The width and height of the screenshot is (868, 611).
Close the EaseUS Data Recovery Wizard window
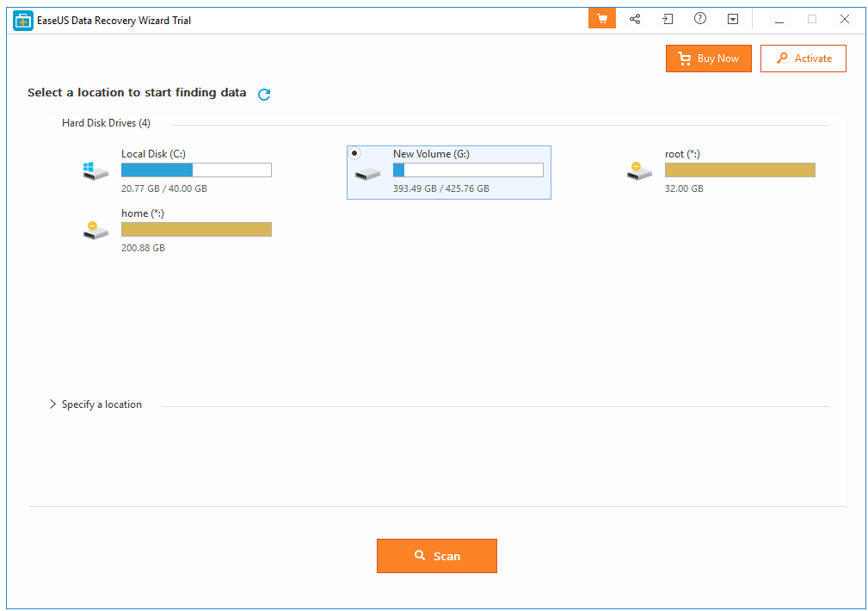(844, 20)
